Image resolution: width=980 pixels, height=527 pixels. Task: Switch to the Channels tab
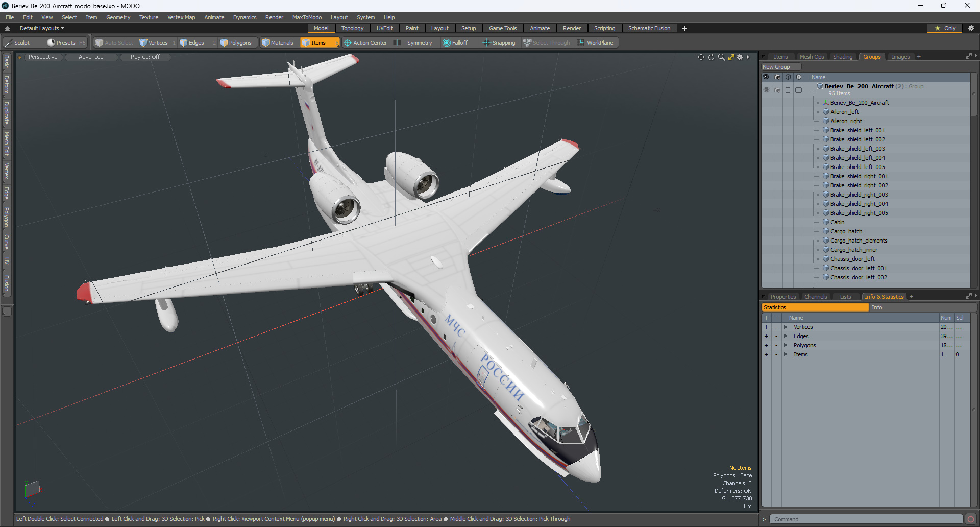(816, 297)
